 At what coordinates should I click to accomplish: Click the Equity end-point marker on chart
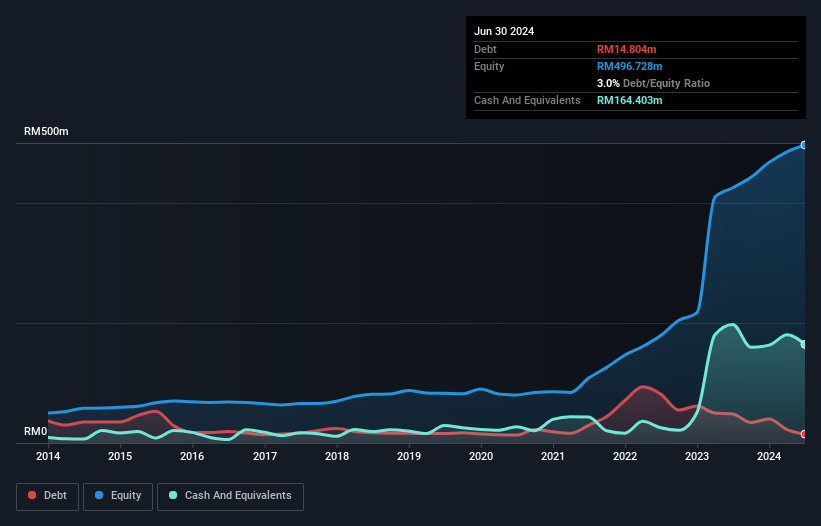[x=804, y=146]
